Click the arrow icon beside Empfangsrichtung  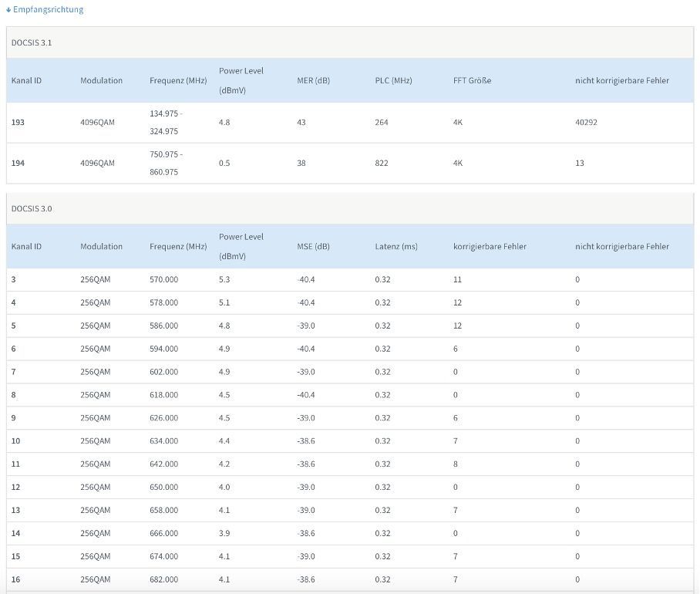click(8, 10)
